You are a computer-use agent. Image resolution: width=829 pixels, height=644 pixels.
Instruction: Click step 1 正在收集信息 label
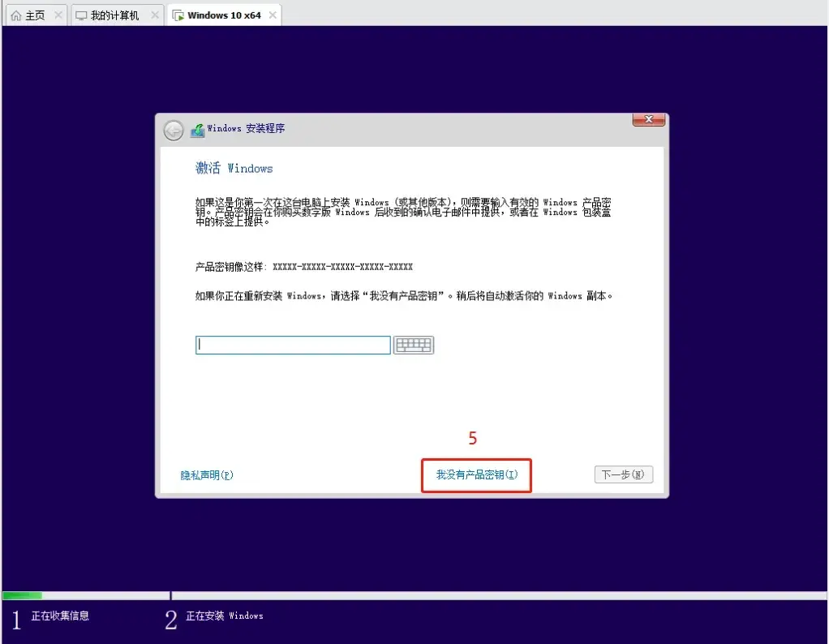click(60, 616)
